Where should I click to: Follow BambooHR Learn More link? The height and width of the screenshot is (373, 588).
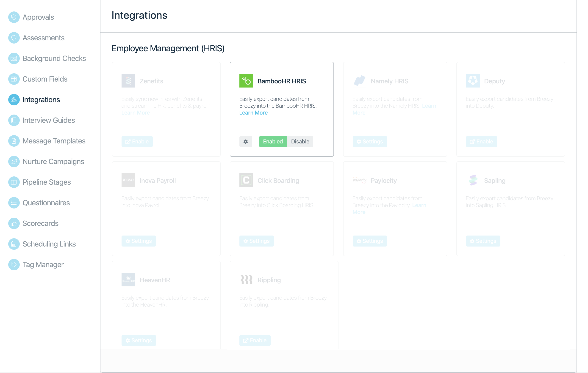point(253,113)
